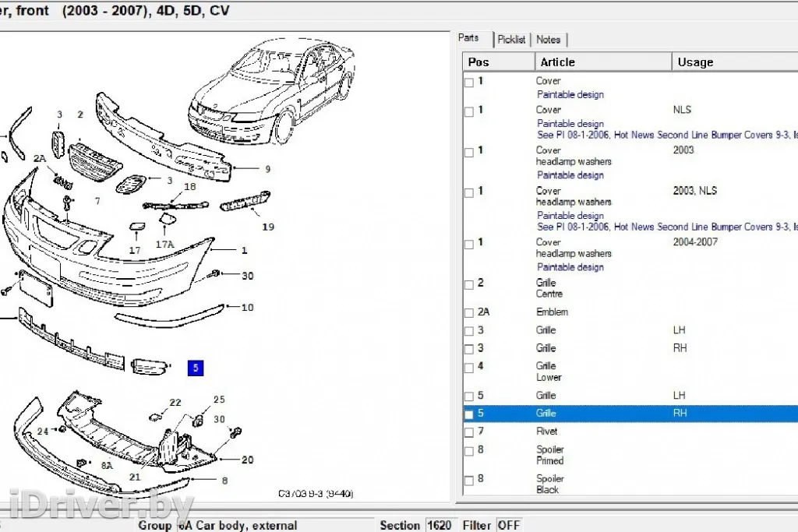798x532 pixels.
Task: Check the Cover 2003, NLS row box
Action: pyautogui.click(x=469, y=192)
